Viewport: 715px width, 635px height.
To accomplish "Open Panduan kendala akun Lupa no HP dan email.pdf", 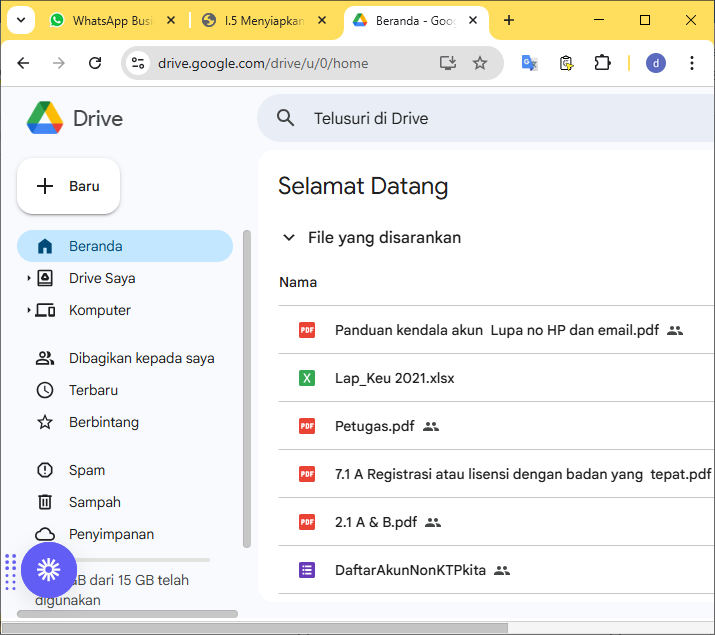I will tap(497, 330).
